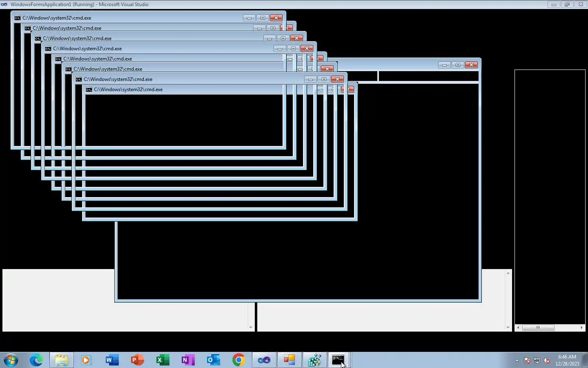The width and height of the screenshot is (588, 368).
Task: Click the Visual Studio title bar infinity icon
Action: pos(4,4)
